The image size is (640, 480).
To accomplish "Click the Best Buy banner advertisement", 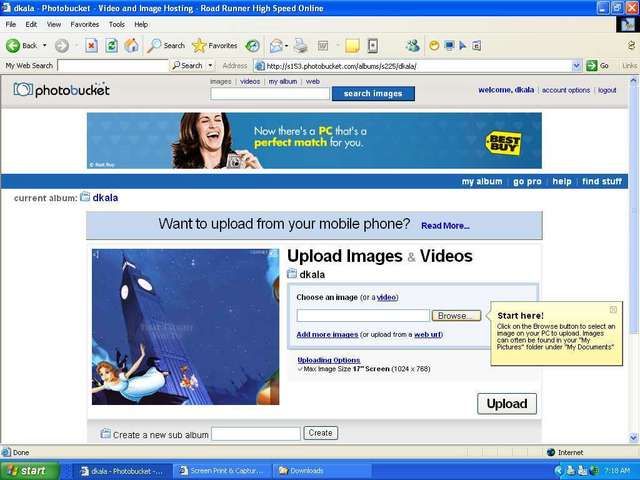I will (314, 140).
